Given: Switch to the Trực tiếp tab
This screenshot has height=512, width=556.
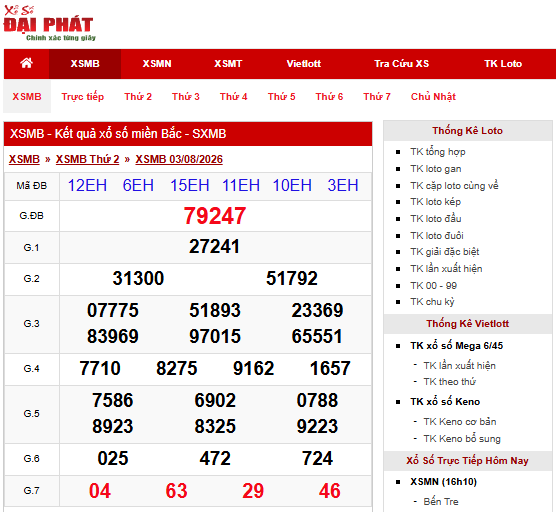Looking at the screenshot, I should click(x=83, y=97).
